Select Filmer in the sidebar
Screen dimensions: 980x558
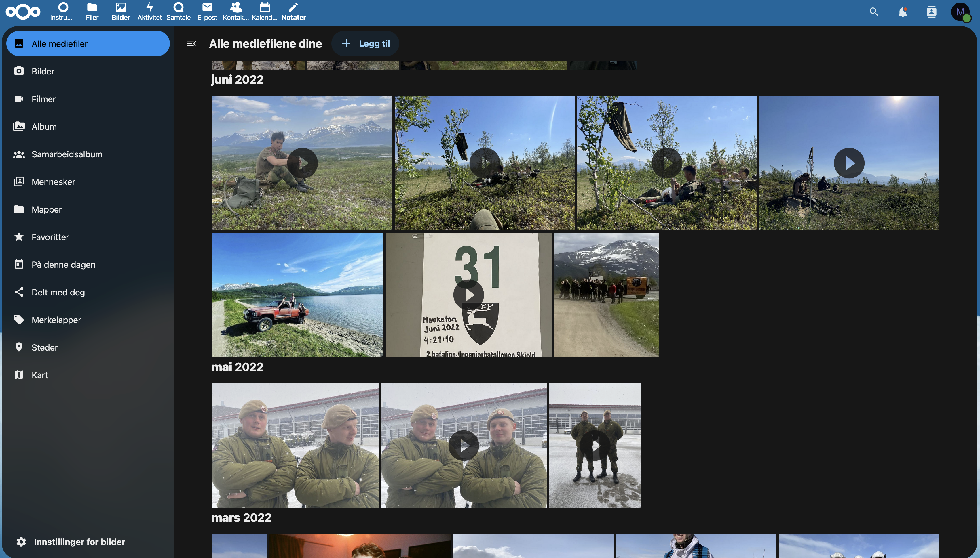pyautogui.click(x=43, y=98)
